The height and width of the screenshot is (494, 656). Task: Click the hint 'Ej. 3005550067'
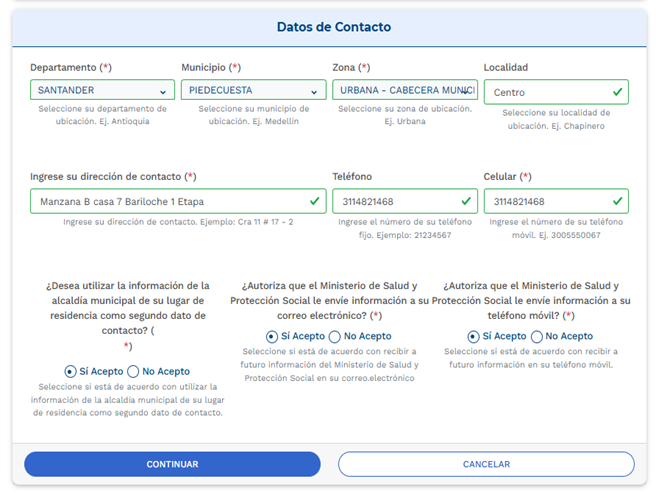click(x=570, y=235)
